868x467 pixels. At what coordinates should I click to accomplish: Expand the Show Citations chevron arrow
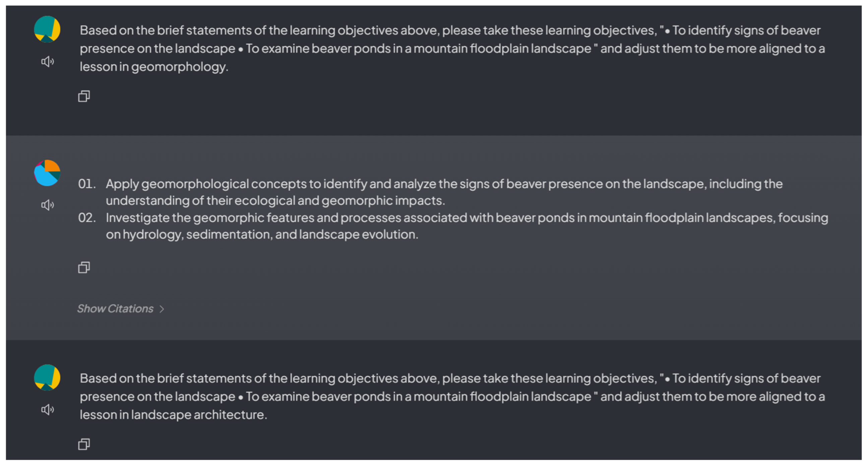click(x=162, y=309)
